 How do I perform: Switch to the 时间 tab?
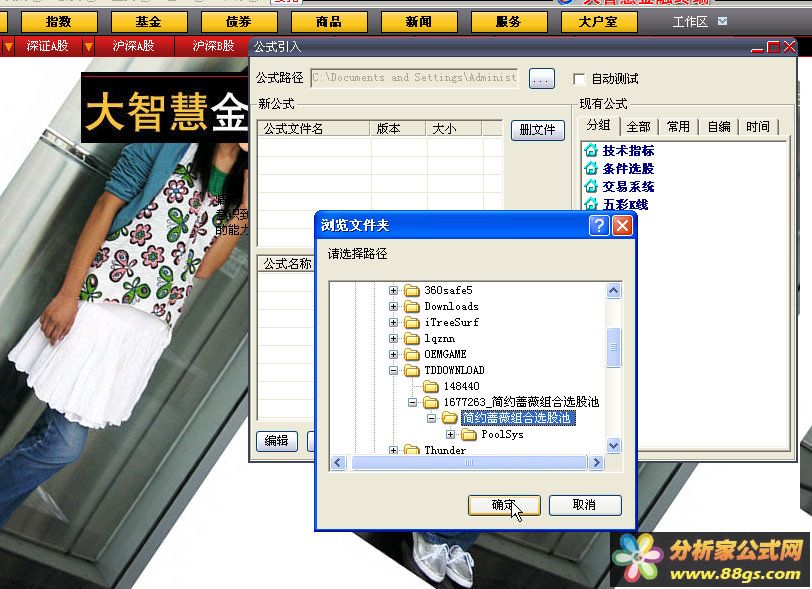(x=759, y=127)
